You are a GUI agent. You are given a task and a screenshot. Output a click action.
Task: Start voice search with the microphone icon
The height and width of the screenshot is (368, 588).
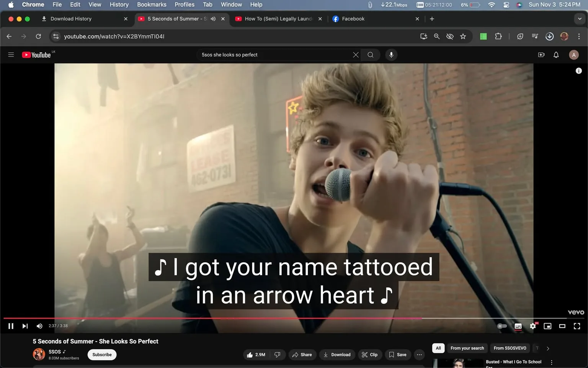pos(391,54)
